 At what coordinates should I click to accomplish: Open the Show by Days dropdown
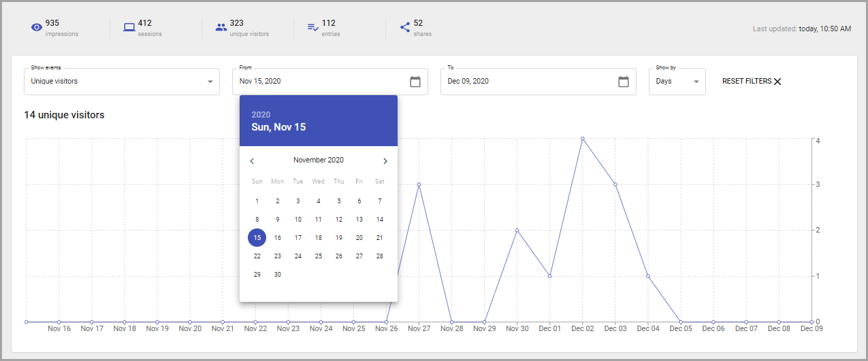click(x=677, y=82)
